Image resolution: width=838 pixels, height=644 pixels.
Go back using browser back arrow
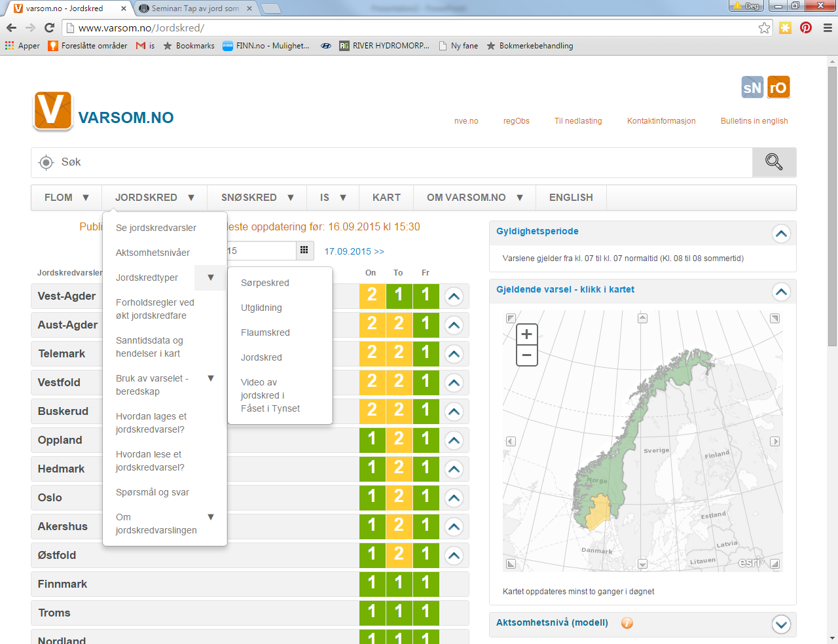(11, 27)
